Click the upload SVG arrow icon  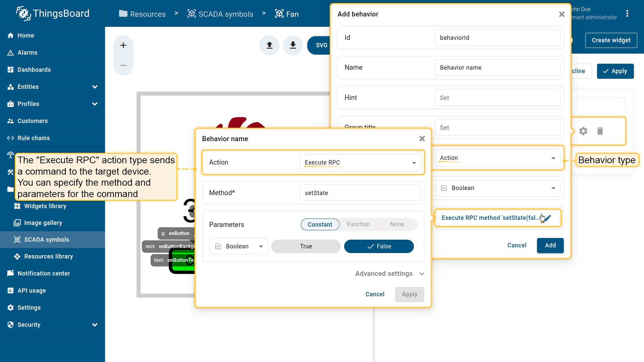click(x=269, y=45)
